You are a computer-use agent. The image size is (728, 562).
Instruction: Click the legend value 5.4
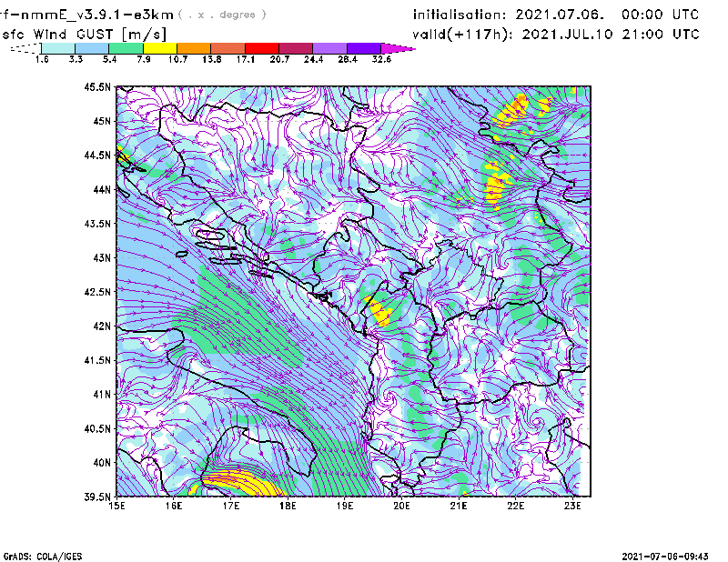pos(109,59)
